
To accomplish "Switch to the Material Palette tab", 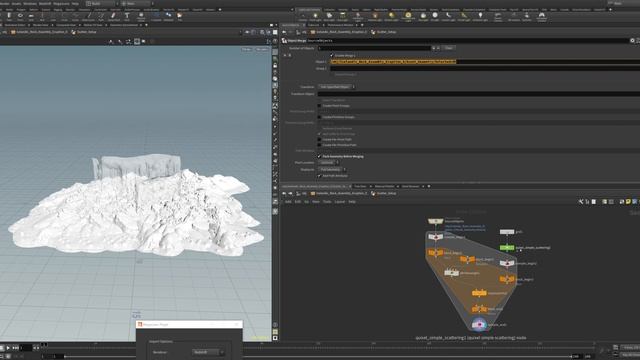I will (384, 186).
